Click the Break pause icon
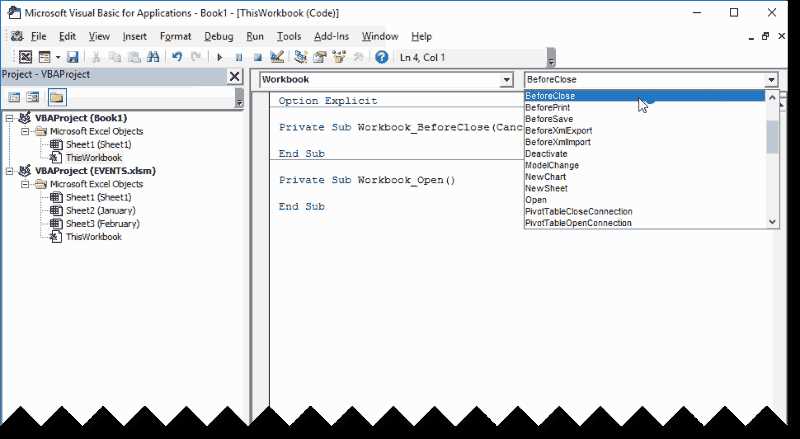The image size is (800, 439). click(x=239, y=57)
